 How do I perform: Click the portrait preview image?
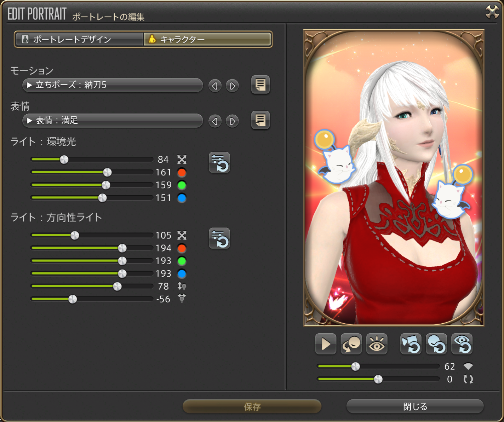click(x=394, y=178)
